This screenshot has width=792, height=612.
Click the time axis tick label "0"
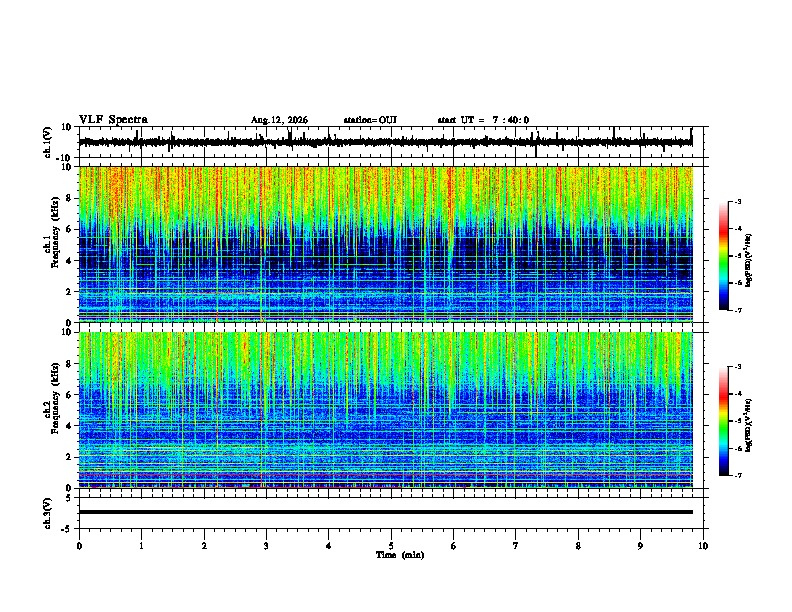coord(79,546)
